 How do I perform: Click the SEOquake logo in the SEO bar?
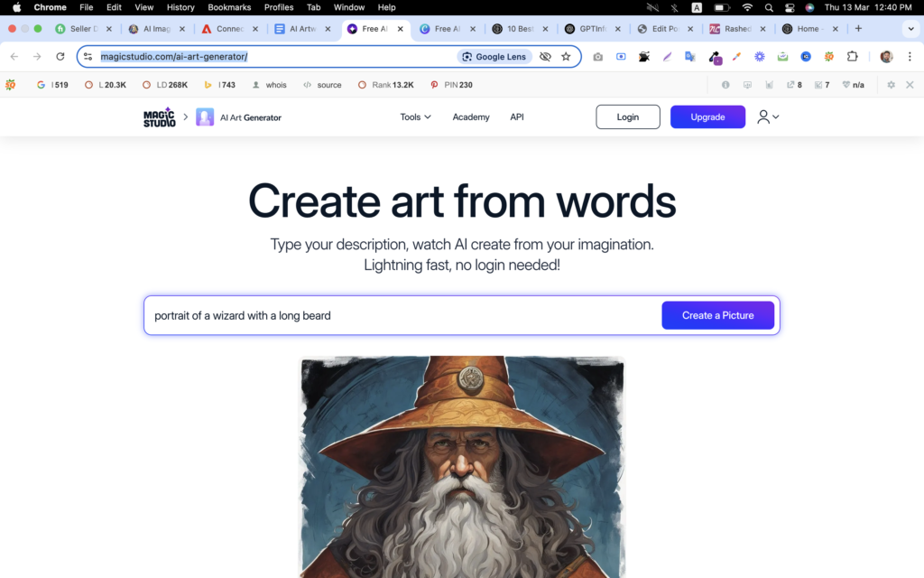(11, 85)
